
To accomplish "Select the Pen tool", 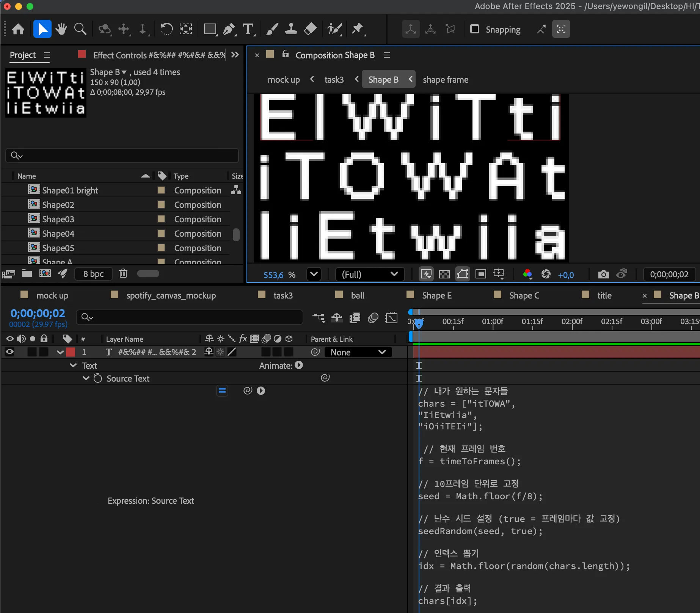I will click(x=229, y=29).
